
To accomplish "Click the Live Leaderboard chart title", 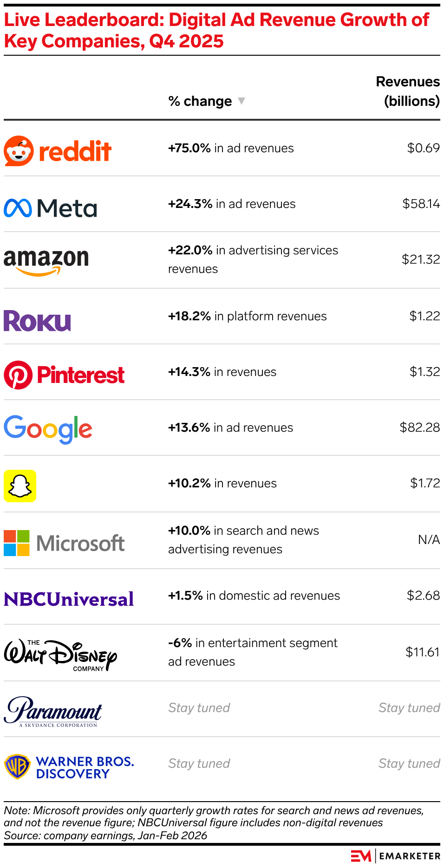I will tap(216, 31).
